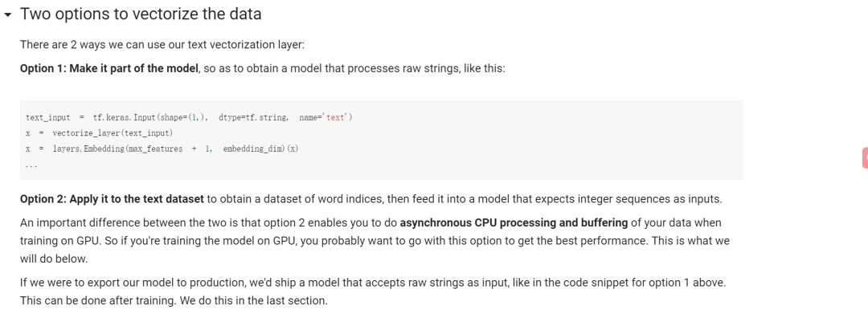The height and width of the screenshot is (322, 868).
Task: Collapse the 'Two options to vectorize' section
Action: pos(8,14)
